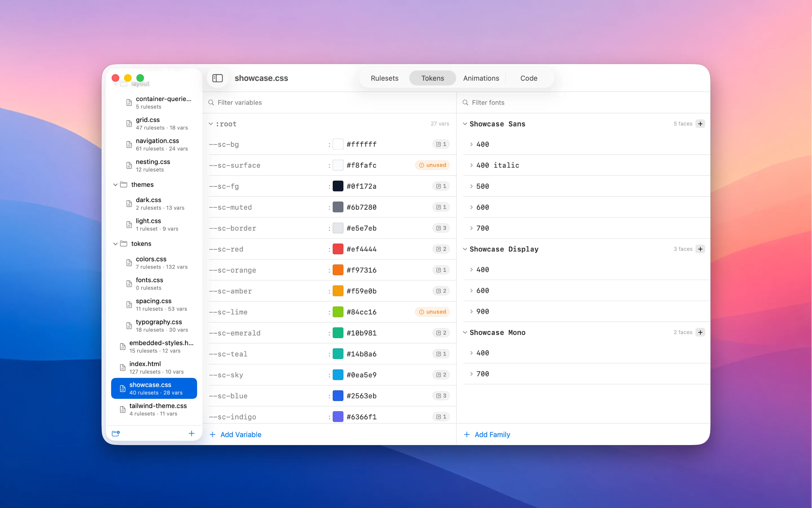Open the --sc-fg color swatch

point(338,186)
